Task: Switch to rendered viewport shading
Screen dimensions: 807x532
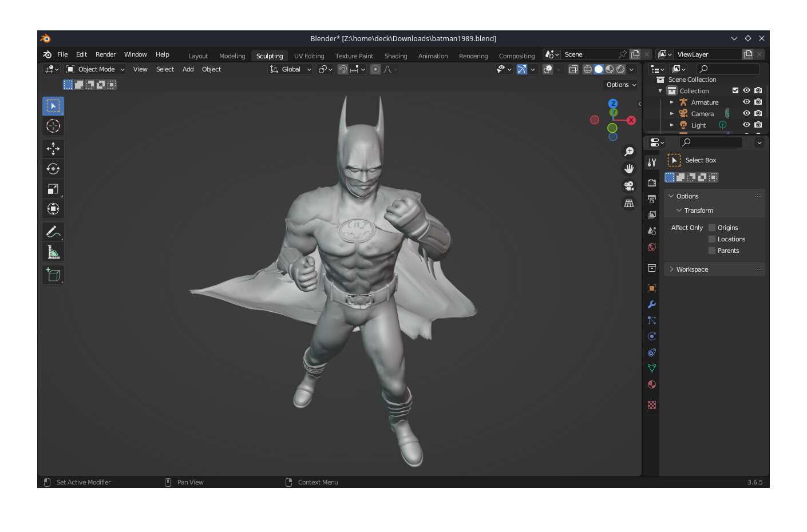Action: tap(620, 69)
